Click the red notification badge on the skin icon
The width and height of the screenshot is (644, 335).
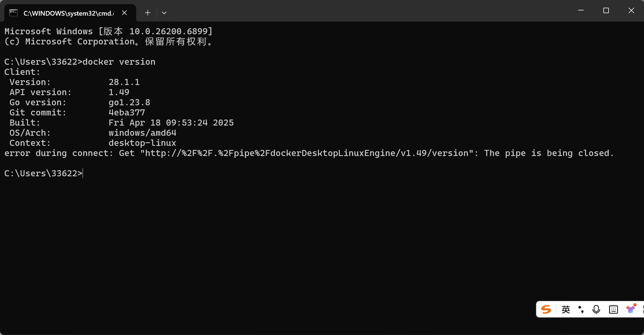click(x=635, y=305)
